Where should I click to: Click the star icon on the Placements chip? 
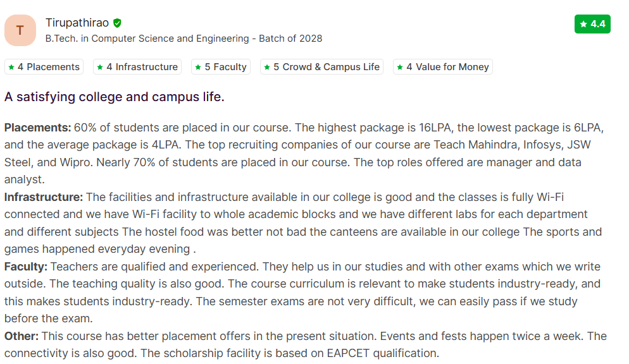[11, 67]
